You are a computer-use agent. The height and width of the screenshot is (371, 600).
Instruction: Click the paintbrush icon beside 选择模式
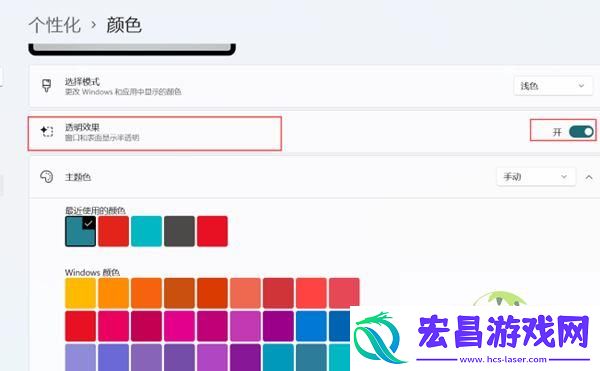[x=47, y=86]
